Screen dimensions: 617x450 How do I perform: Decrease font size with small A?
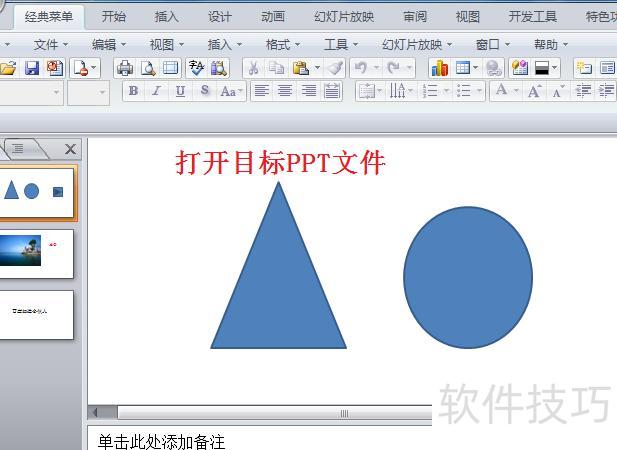click(x=558, y=92)
